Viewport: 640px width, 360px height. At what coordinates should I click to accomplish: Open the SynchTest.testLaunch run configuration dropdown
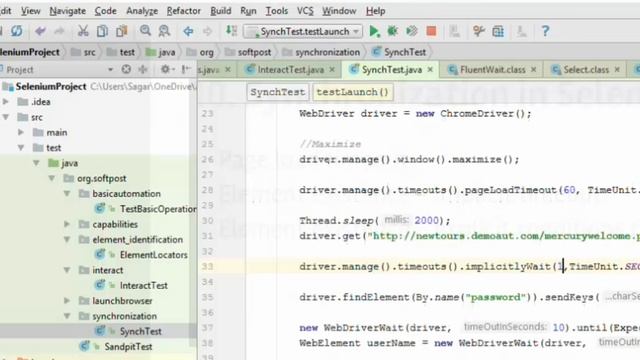click(x=302, y=31)
